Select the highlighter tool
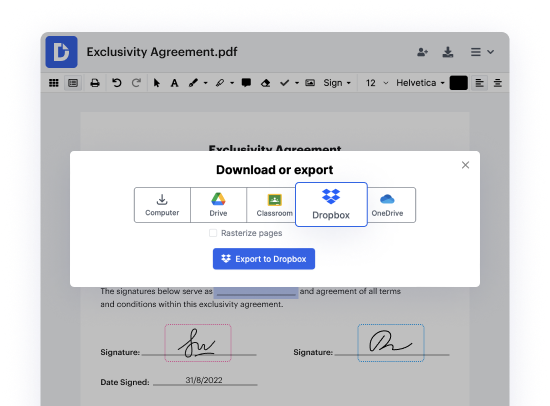Viewport: 550px width, 406px height. click(220, 83)
